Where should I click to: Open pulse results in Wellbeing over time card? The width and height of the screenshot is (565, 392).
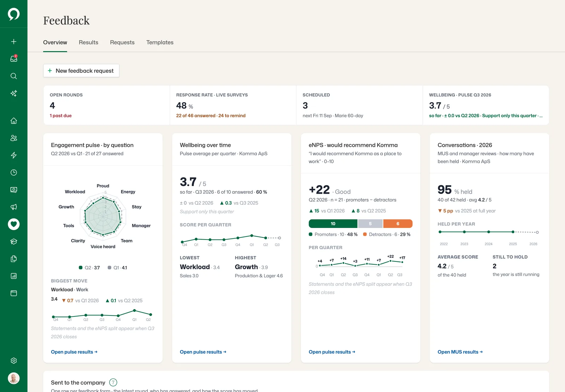point(203,352)
